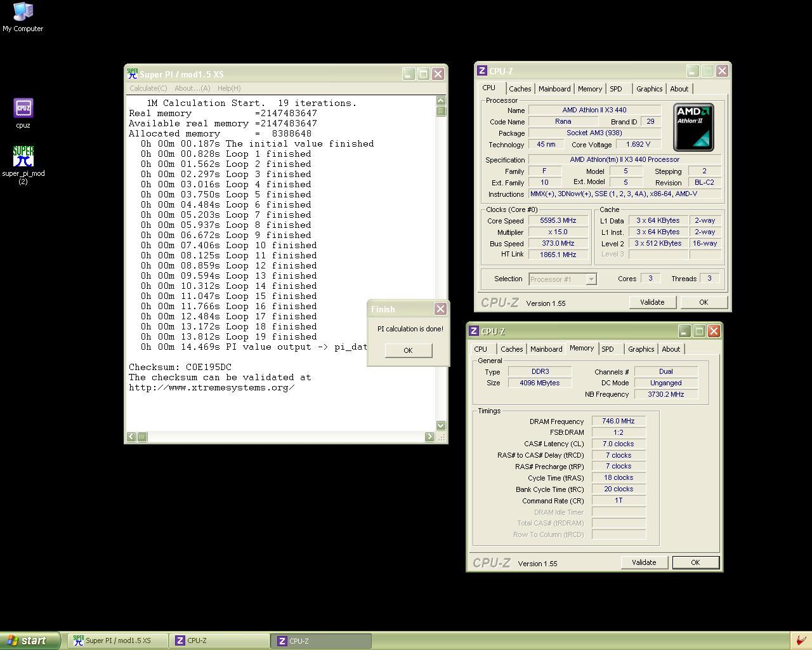Image resolution: width=812 pixels, height=650 pixels.
Task: Switch to About tab in lower CPU-Z window
Action: [671, 349]
